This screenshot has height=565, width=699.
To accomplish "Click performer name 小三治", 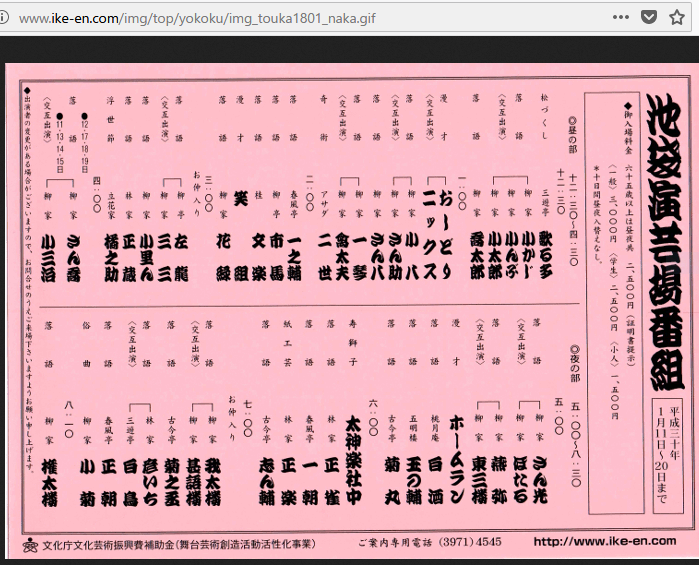I will click(x=48, y=258).
